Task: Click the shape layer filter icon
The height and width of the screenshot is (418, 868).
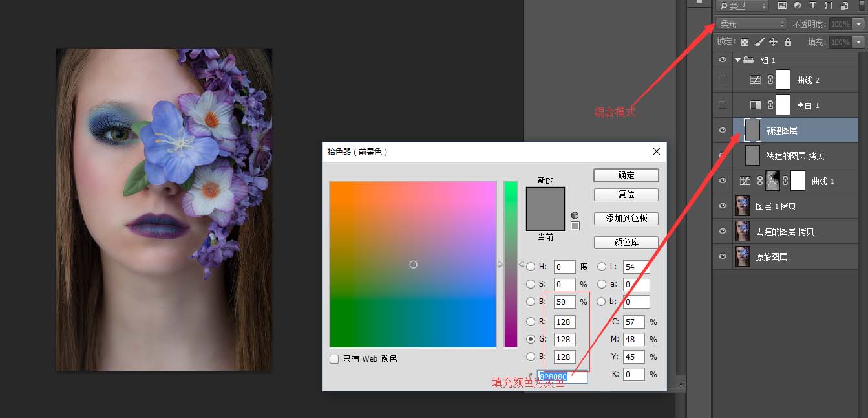Action: [x=829, y=6]
